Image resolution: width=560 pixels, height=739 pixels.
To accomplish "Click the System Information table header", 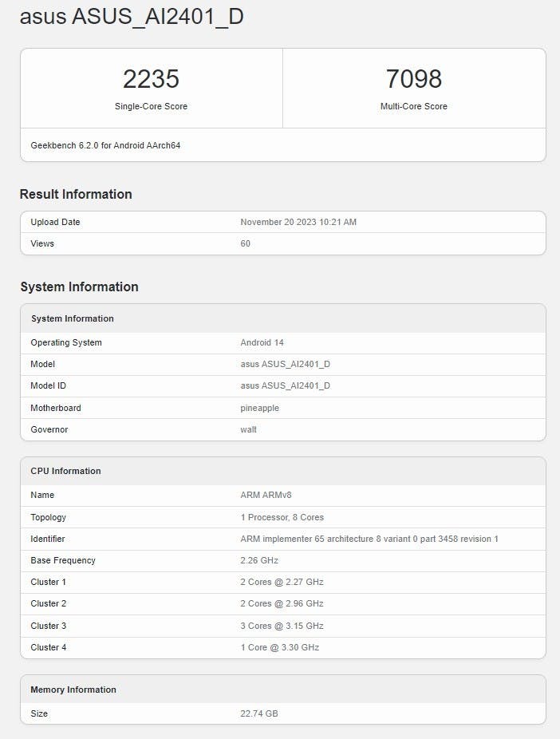I will (x=73, y=318).
